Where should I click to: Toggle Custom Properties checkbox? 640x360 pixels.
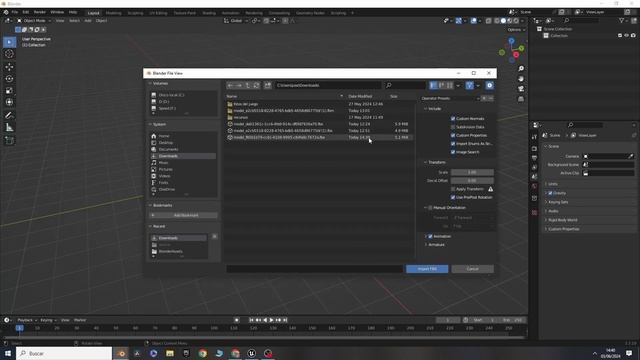453,136
